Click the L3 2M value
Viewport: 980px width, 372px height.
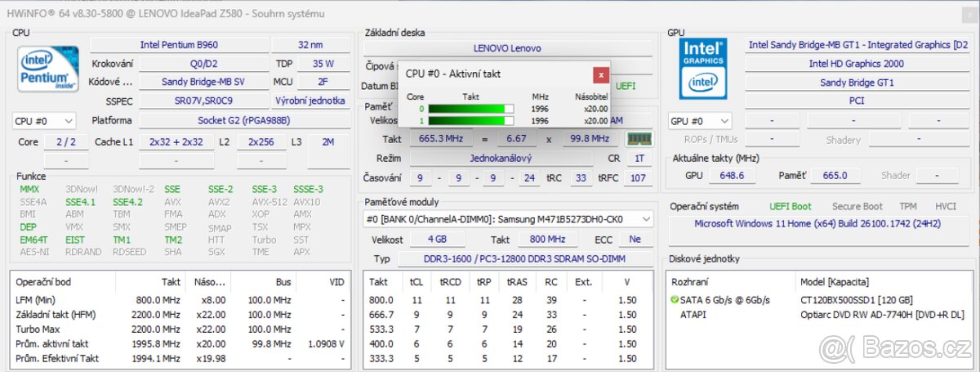pos(328,141)
